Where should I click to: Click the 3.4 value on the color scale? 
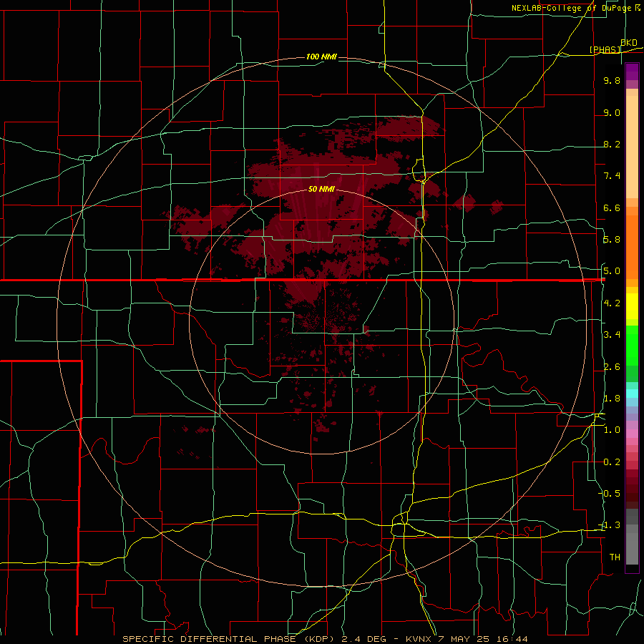tap(612, 335)
